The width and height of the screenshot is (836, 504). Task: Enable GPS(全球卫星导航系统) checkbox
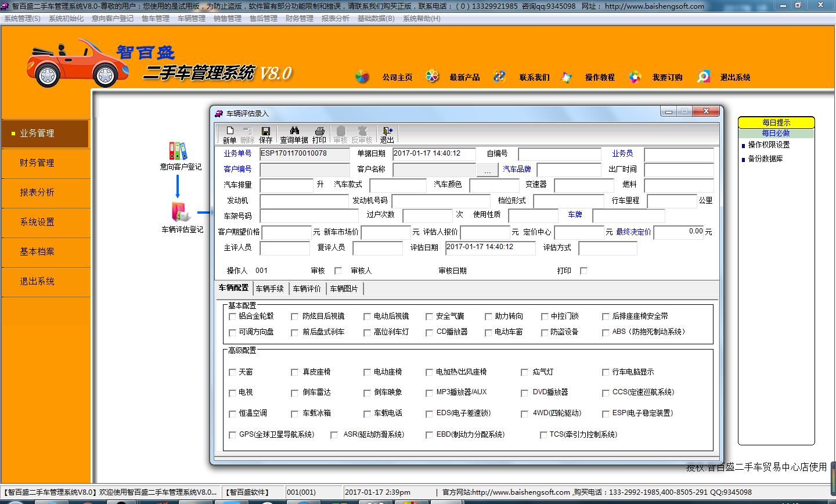tap(233, 435)
